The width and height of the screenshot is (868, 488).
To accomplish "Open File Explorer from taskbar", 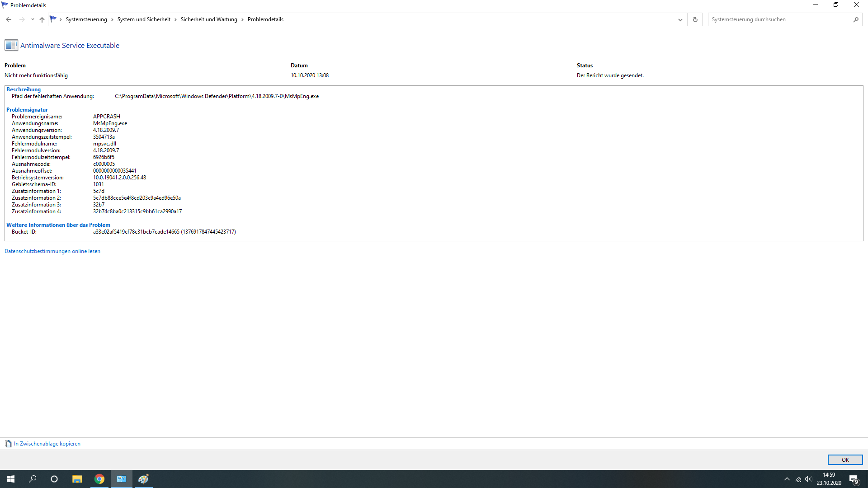I will [77, 479].
